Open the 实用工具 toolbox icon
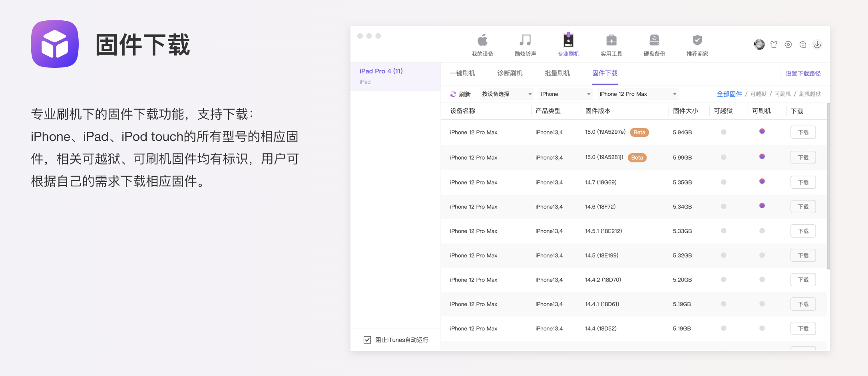Image resolution: width=868 pixels, height=376 pixels. [611, 40]
